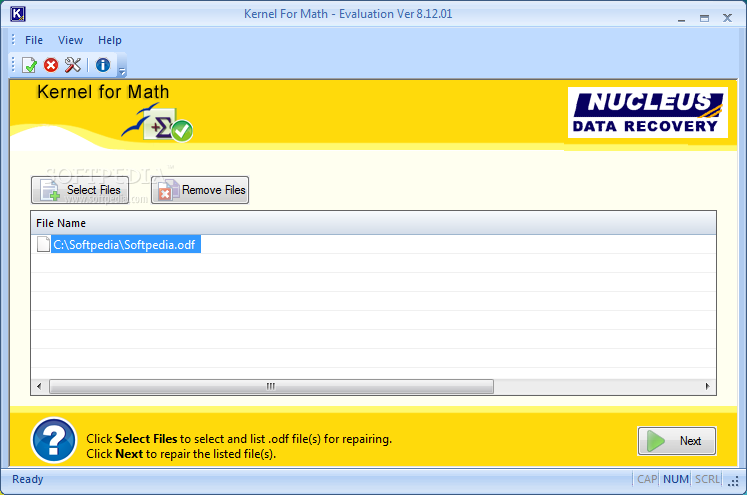
Task: Click the Select Files button
Action: 80,190
